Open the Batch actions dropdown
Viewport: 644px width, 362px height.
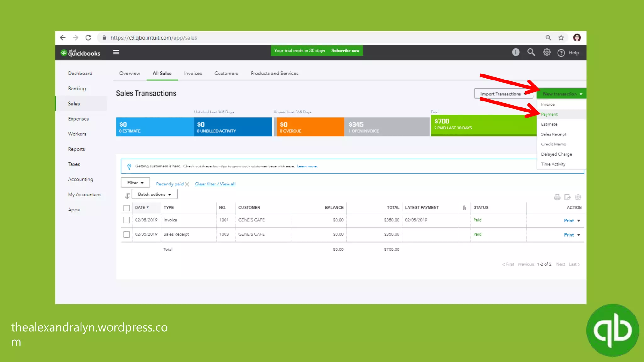(x=154, y=195)
